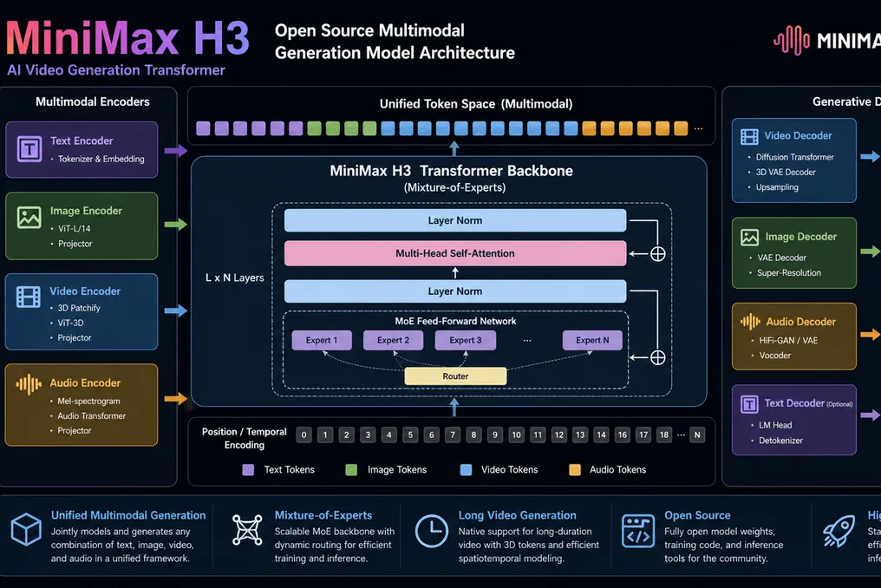This screenshot has width=881, height=588.
Task: Click the 'ViT-L/14' bullet under Image Encoder
Action: [x=75, y=228]
